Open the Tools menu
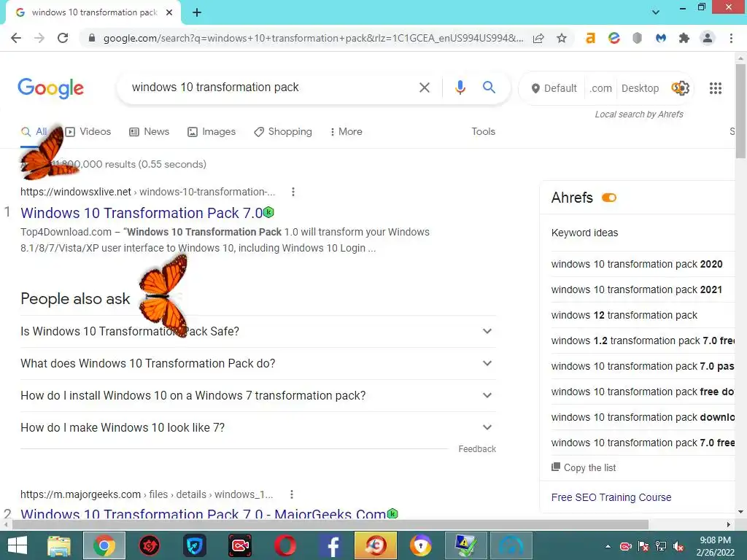This screenshot has width=747, height=560. [483, 132]
